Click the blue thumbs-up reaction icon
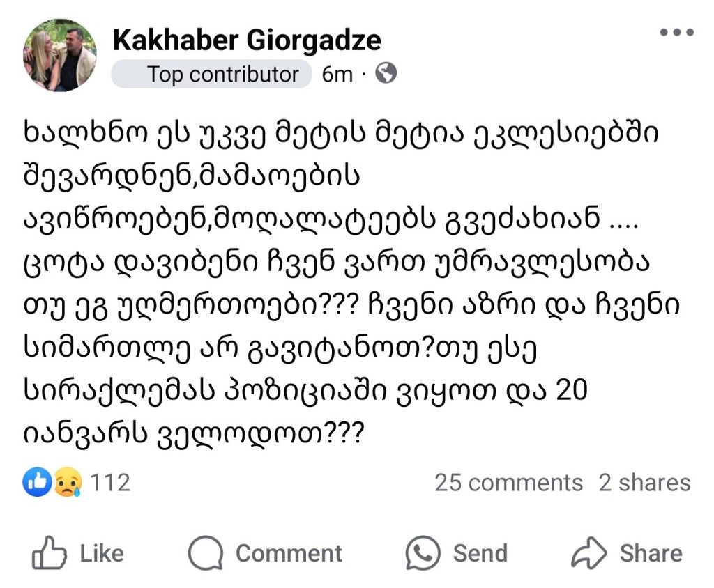The width and height of the screenshot is (714, 588). [36, 482]
